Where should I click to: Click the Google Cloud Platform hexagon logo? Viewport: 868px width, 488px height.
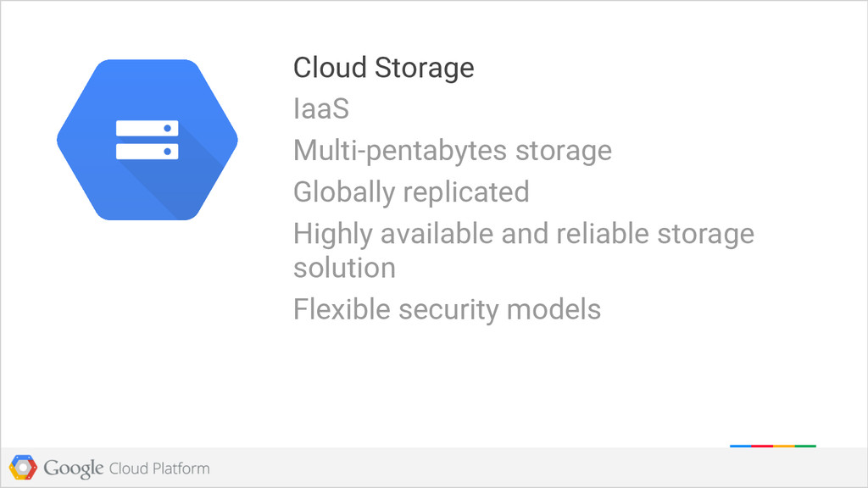point(23,468)
